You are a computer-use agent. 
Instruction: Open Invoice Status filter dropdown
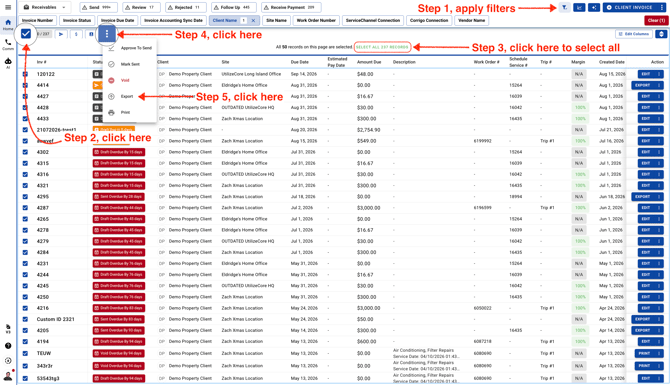coord(77,20)
